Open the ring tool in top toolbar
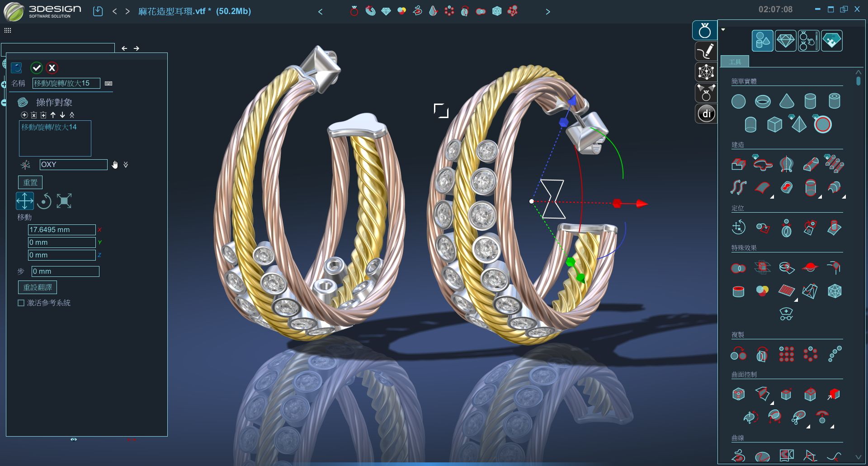 click(x=354, y=11)
